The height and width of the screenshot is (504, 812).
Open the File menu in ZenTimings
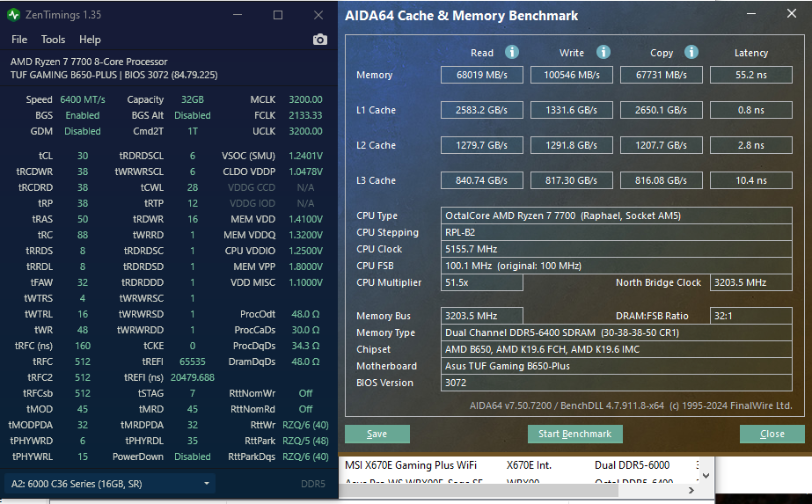(x=19, y=40)
